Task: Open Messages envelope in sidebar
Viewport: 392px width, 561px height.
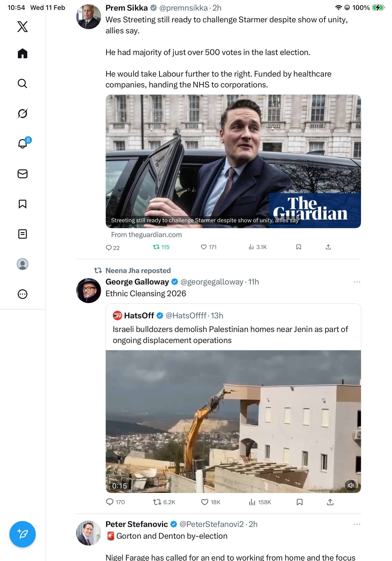Action: 23,174
